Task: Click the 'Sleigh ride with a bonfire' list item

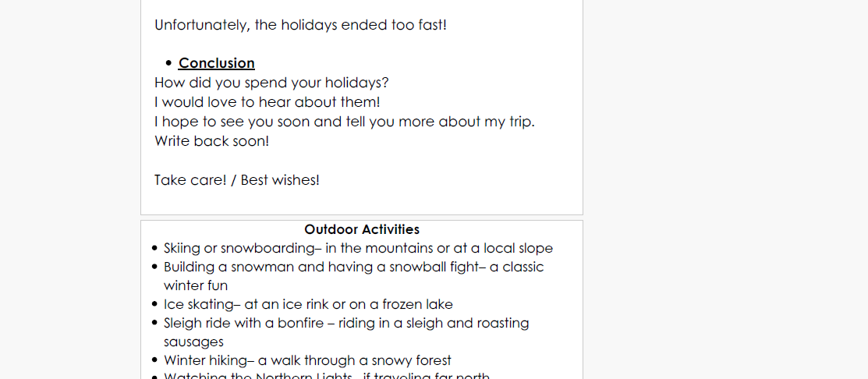Action: tap(345, 323)
